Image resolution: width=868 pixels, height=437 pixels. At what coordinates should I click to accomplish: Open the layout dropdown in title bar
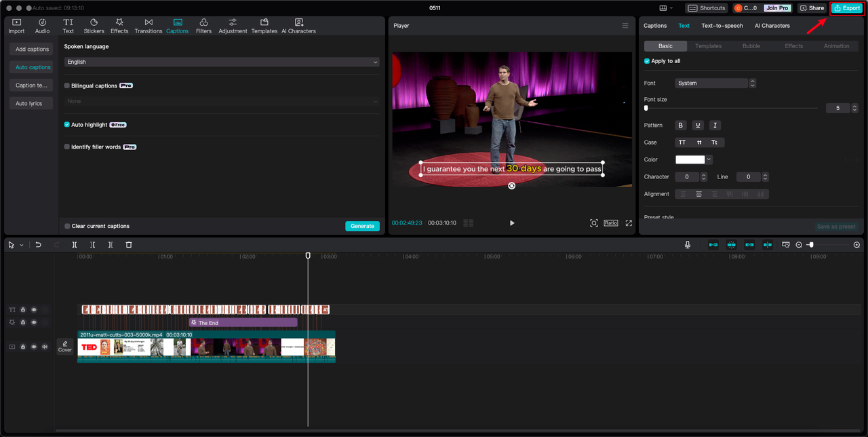667,8
